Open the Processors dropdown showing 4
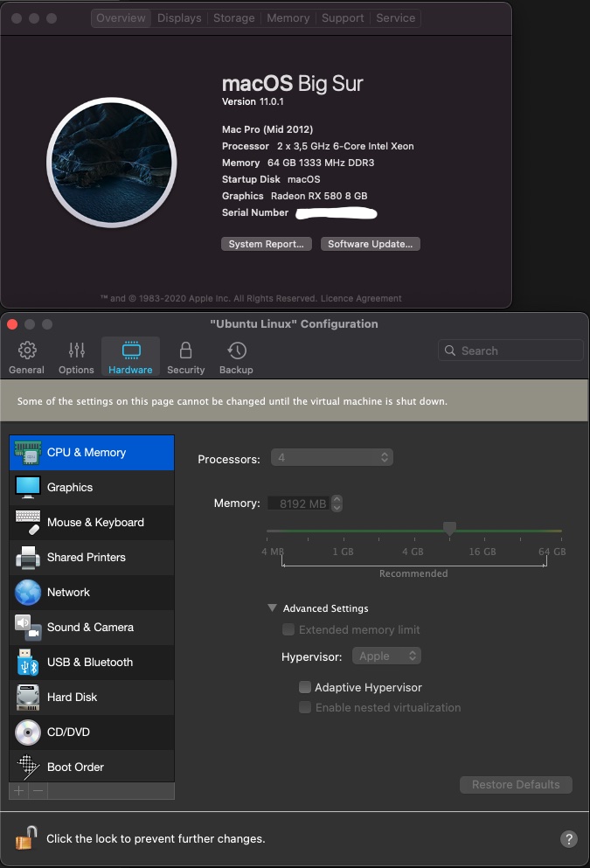The image size is (590, 868). click(332, 457)
